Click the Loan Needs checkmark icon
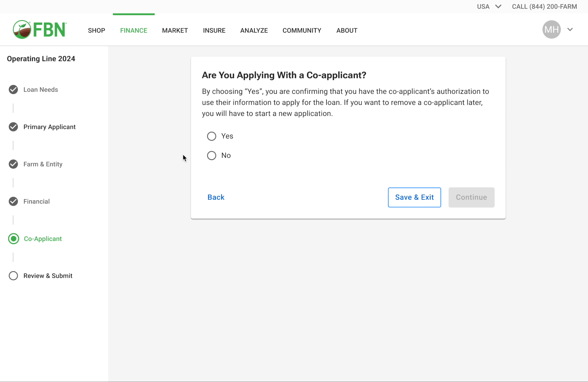The image size is (588, 382). pyautogui.click(x=13, y=90)
